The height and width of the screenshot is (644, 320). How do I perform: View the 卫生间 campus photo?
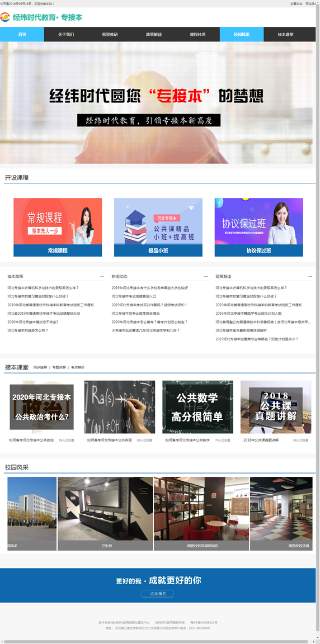[x=105, y=513]
